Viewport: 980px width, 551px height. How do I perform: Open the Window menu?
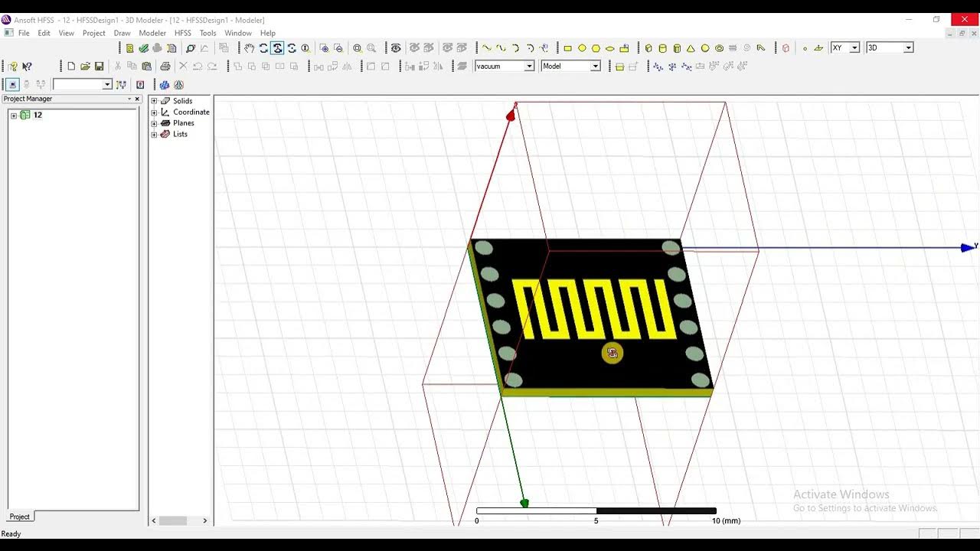(x=238, y=33)
